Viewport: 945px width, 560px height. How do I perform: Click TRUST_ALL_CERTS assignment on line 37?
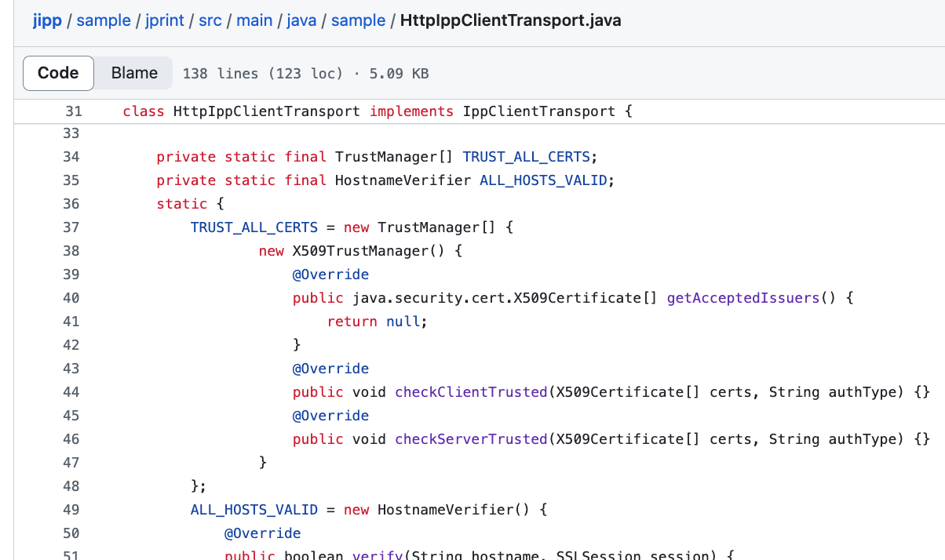[x=254, y=227]
